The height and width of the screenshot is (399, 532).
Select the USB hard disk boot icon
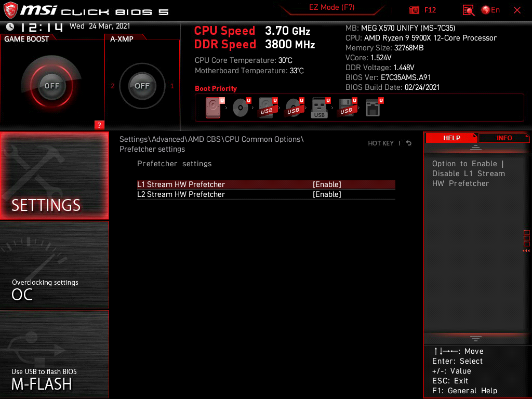pos(268,108)
